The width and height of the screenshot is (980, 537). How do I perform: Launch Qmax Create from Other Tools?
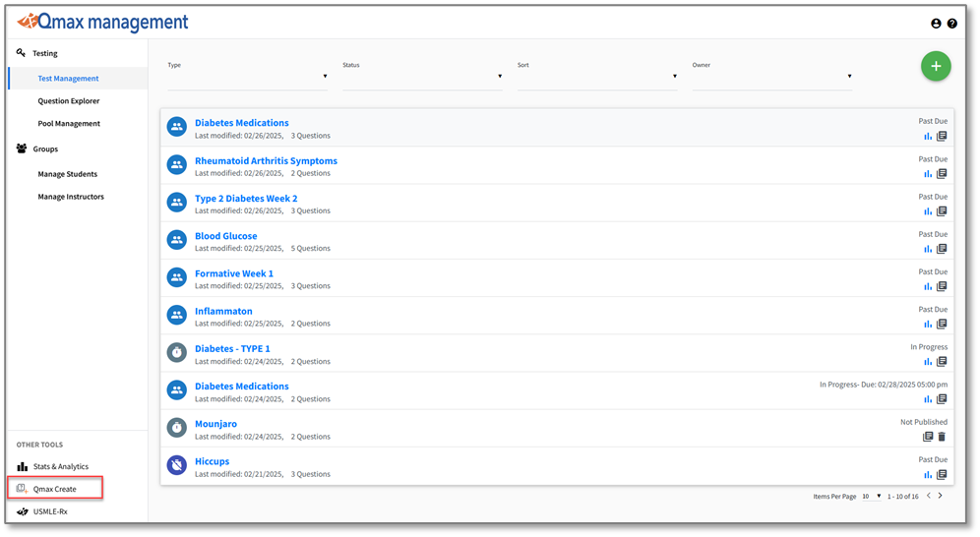coord(55,489)
